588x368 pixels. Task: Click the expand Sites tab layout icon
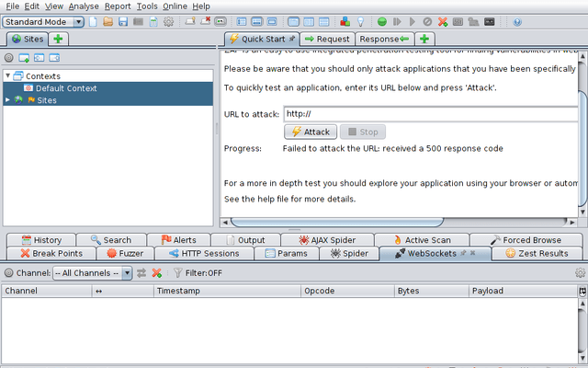(x=242, y=22)
